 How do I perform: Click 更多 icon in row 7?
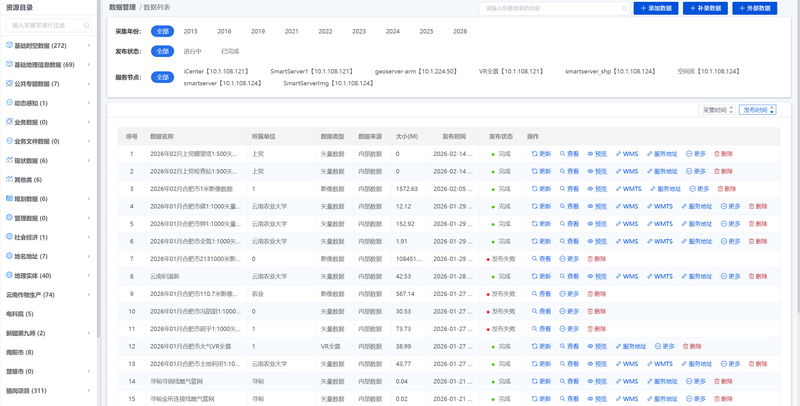tap(563, 259)
